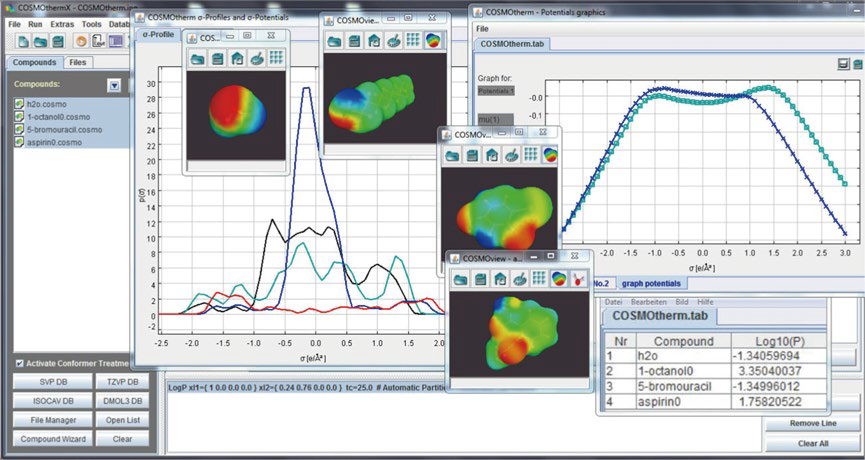Open folder icon in the aspirin COSMOview window

461,279
